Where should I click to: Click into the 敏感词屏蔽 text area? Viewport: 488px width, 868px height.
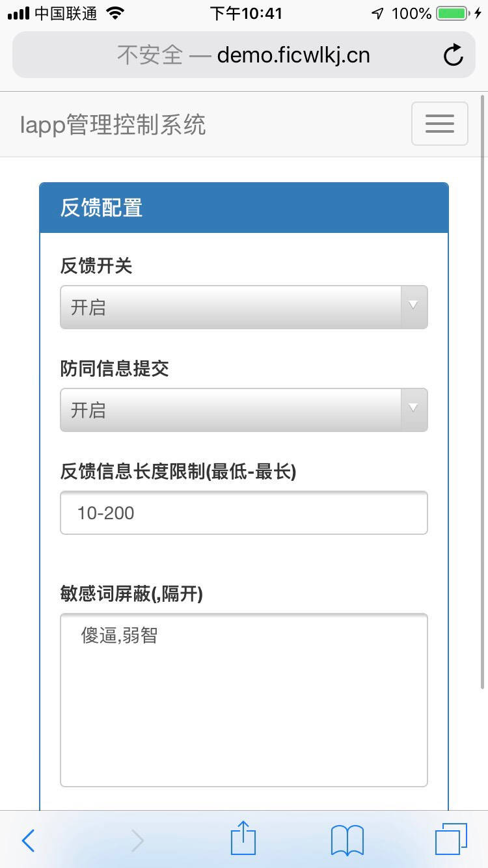point(243,699)
